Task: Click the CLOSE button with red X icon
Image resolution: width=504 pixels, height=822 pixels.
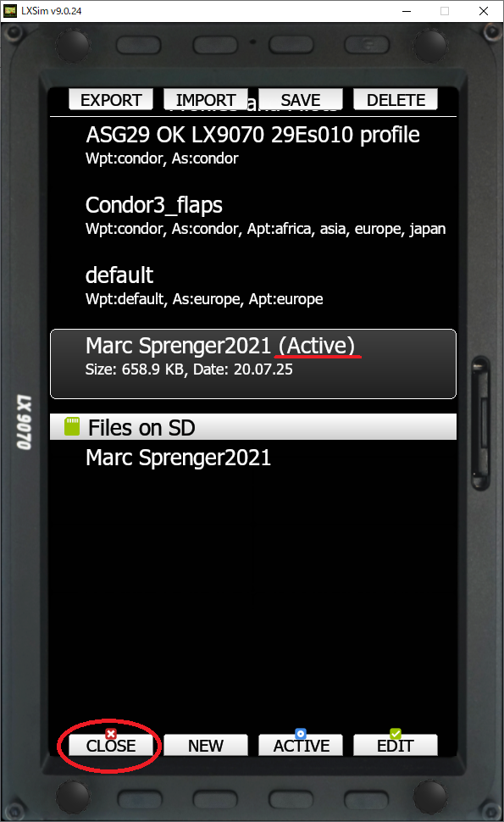Action: [x=111, y=745]
